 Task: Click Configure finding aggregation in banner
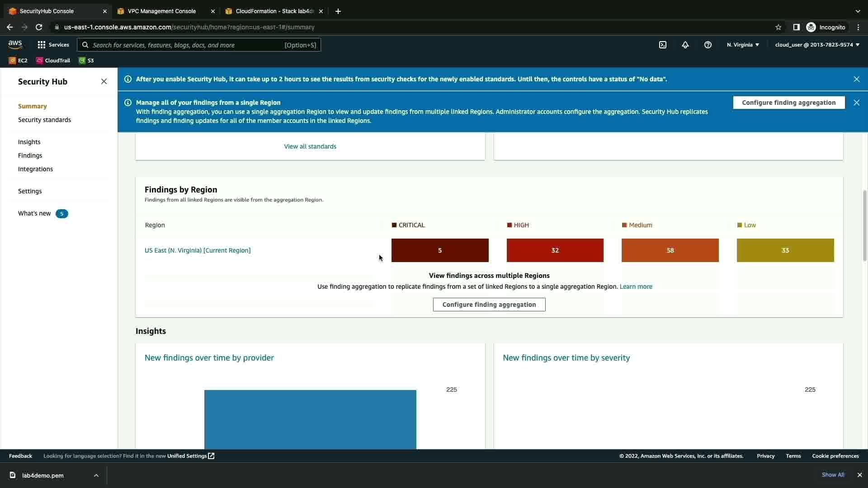pos(788,103)
